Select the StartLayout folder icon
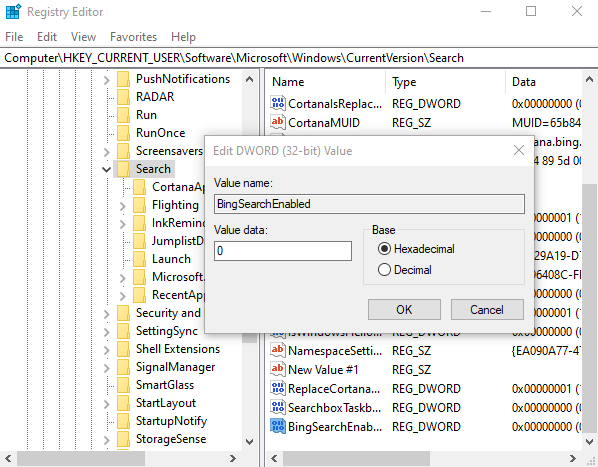Image resolution: width=598 pixels, height=467 pixels. (x=123, y=403)
